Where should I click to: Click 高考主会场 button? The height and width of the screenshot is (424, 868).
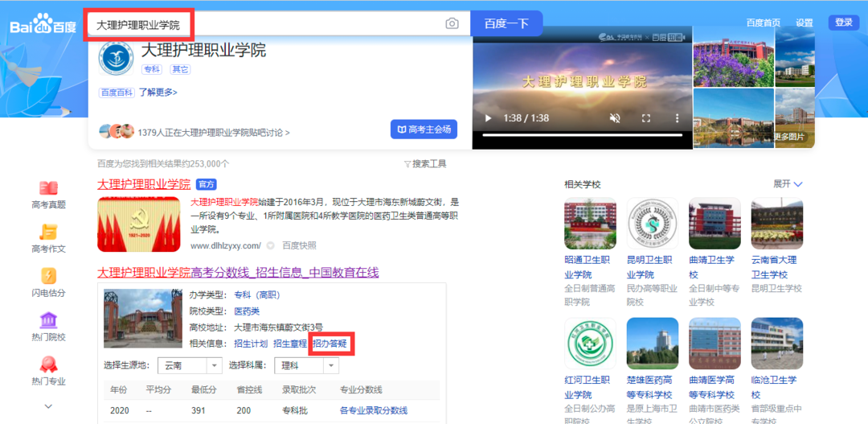[424, 130]
